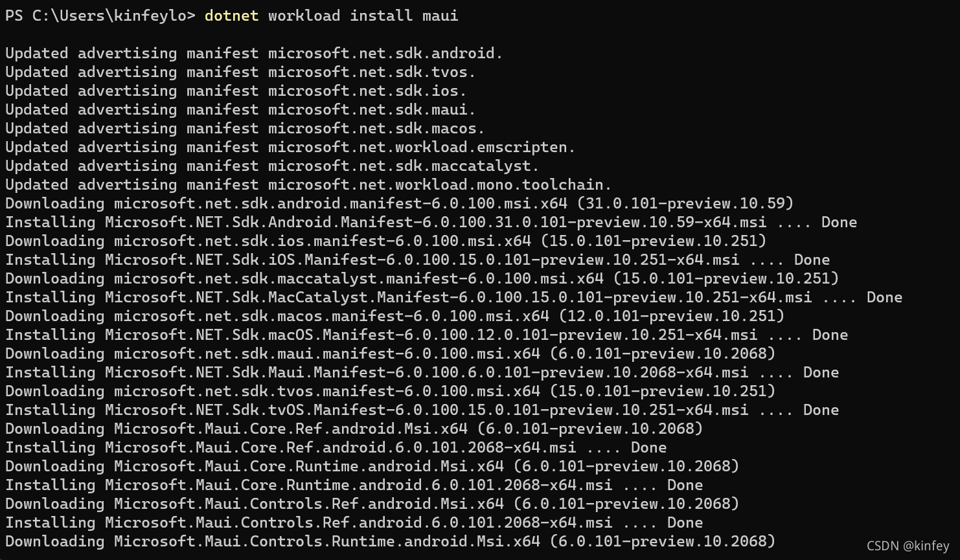Click the 'dotnet' command word in the prompt
This screenshot has width=960, height=560.
(231, 16)
